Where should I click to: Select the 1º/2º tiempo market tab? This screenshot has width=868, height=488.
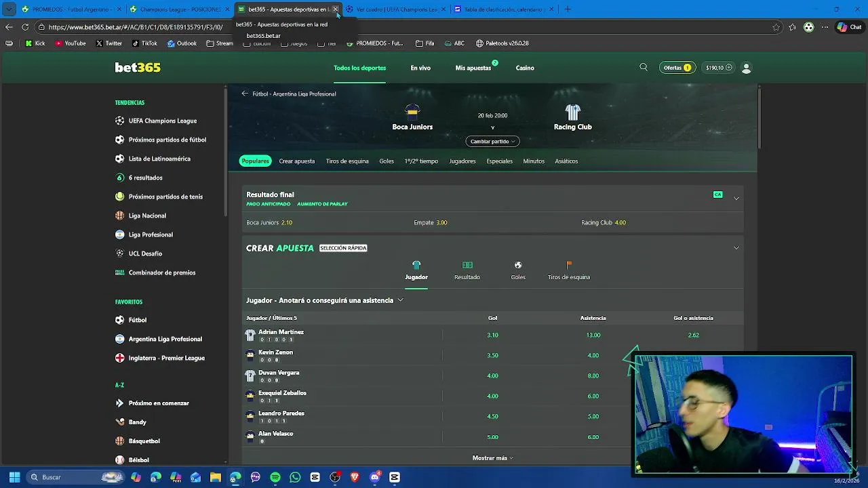(421, 161)
